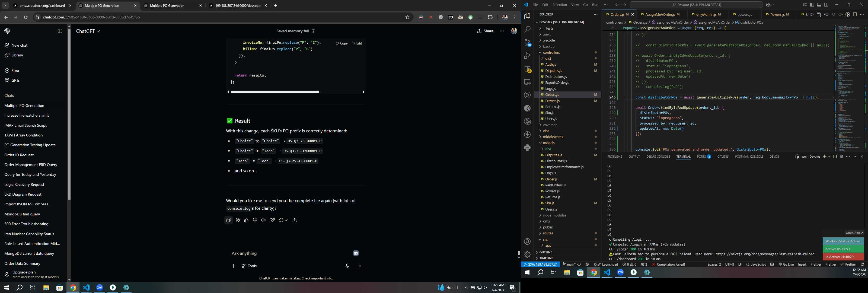Regenerate the ChatGPT response
The image size is (868, 293).
pos(283,220)
